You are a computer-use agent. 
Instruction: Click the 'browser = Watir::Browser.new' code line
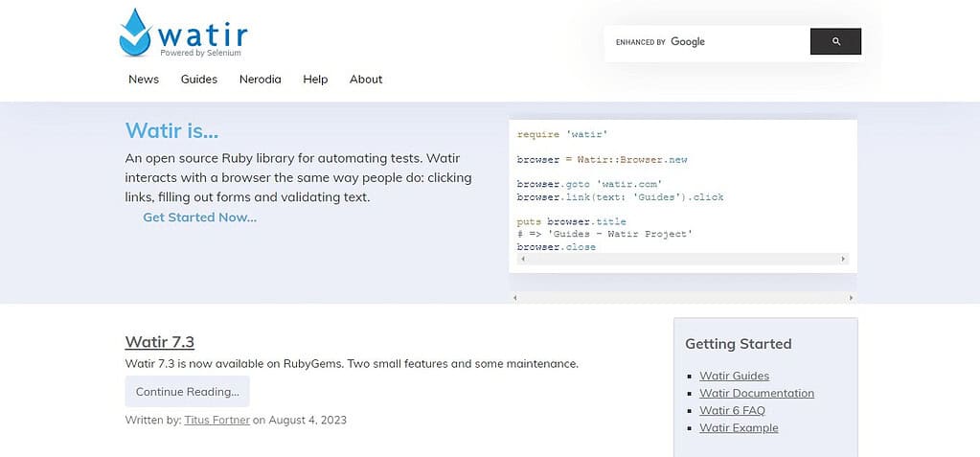(x=602, y=159)
